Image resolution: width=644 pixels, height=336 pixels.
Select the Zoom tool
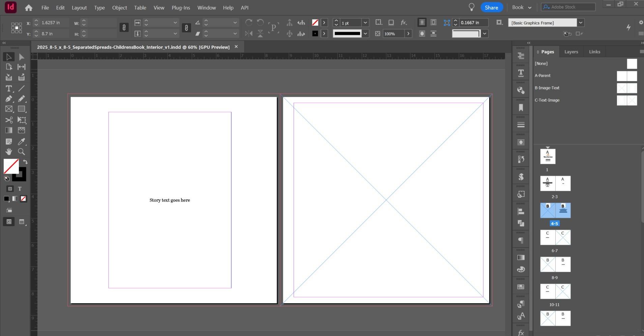pyautogui.click(x=21, y=152)
